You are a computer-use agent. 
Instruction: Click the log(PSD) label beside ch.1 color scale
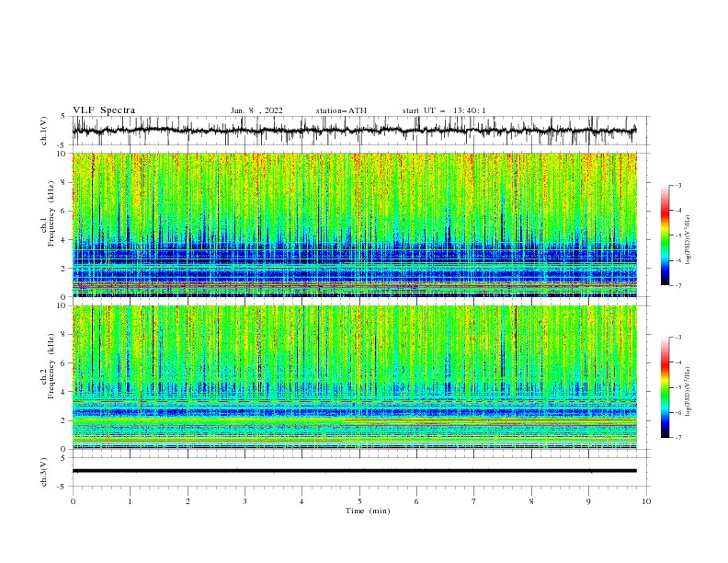click(688, 240)
